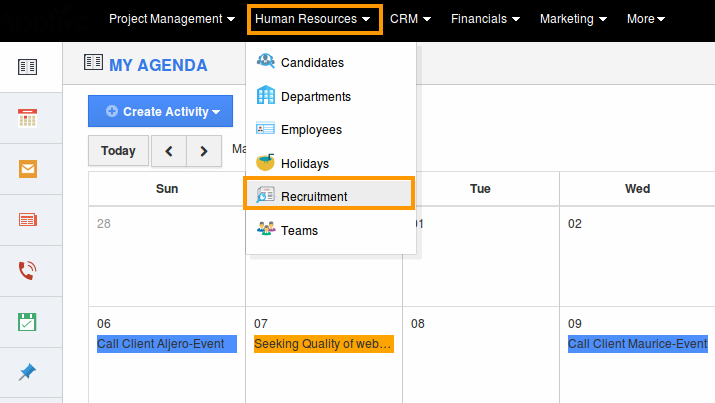Expand the Financials dropdown menu
This screenshot has height=403, width=715.
[x=485, y=19]
